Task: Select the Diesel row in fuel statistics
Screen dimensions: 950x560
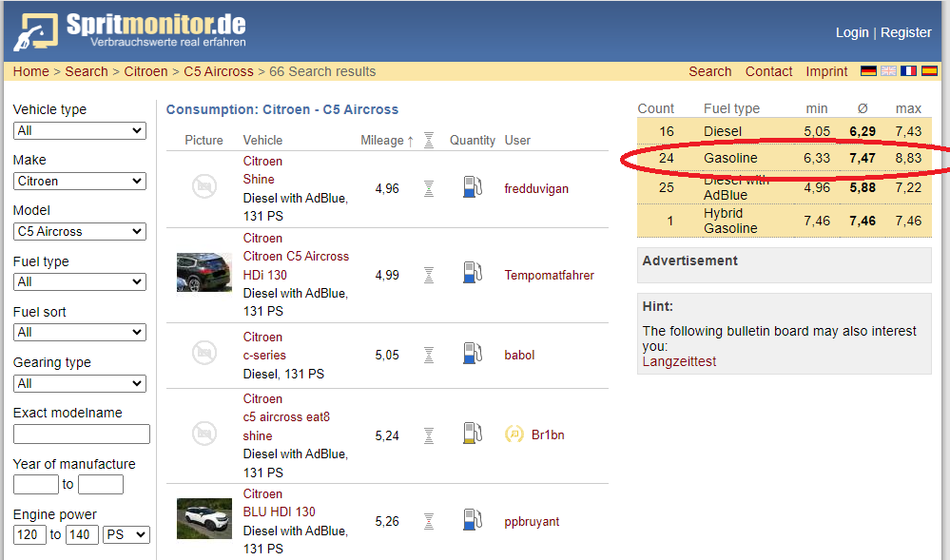Action: click(x=784, y=131)
